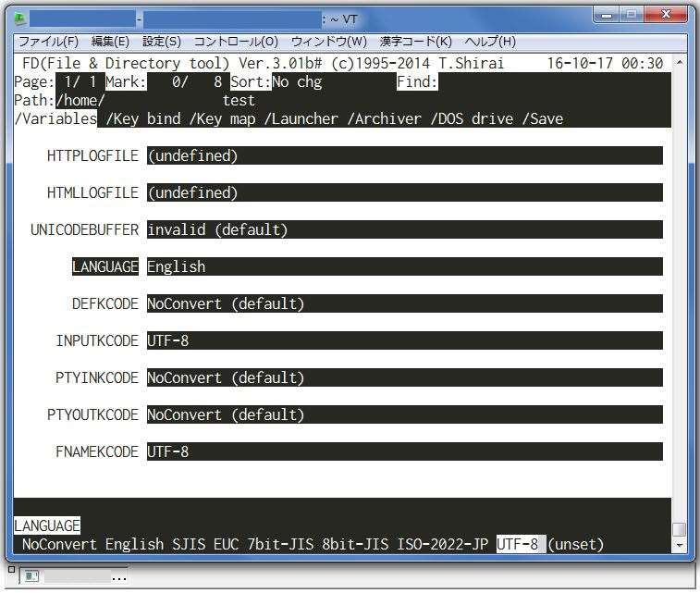Click the HTTPLOGFILE value field
Image resolution: width=700 pixels, height=593 pixels.
[x=404, y=155]
